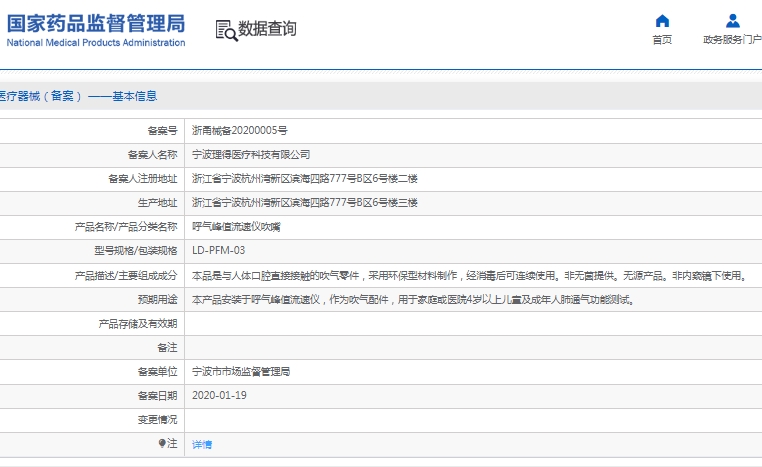Click the intended use text 本产品安装于…
This screenshot has height=467, width=762.
click(x=414, y=300)
